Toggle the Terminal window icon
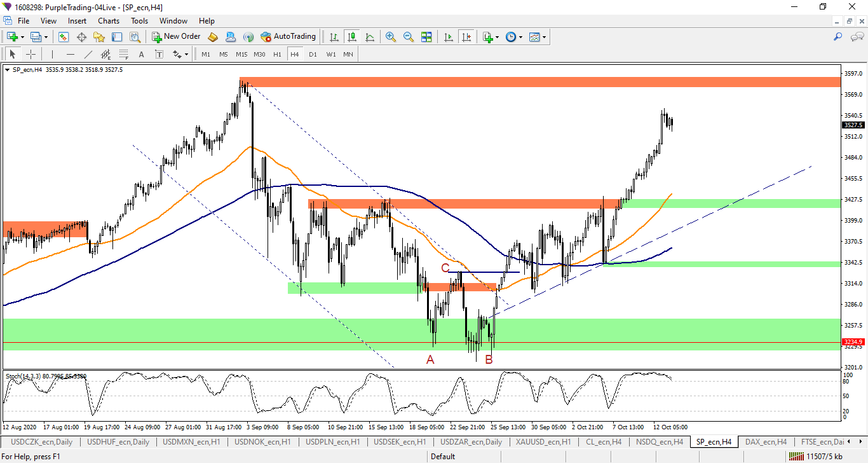Viewport: 868px width, 463px height. click(117, 37)
